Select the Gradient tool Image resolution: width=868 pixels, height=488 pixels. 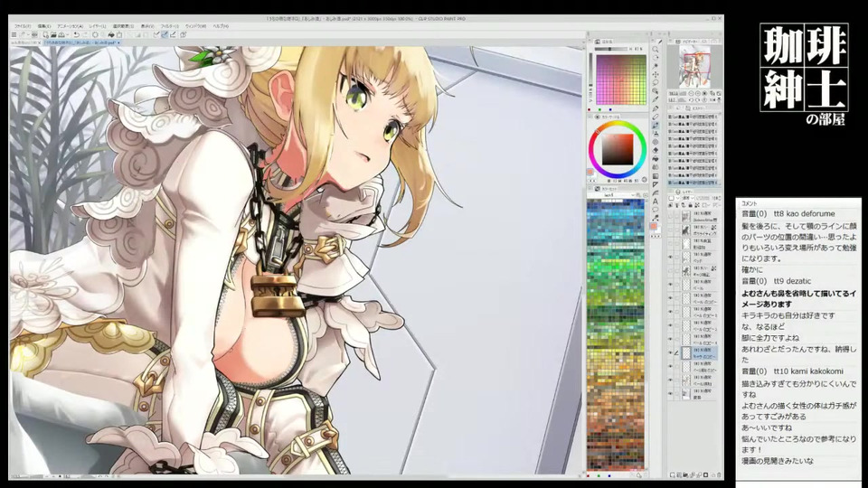click(656, 176)
